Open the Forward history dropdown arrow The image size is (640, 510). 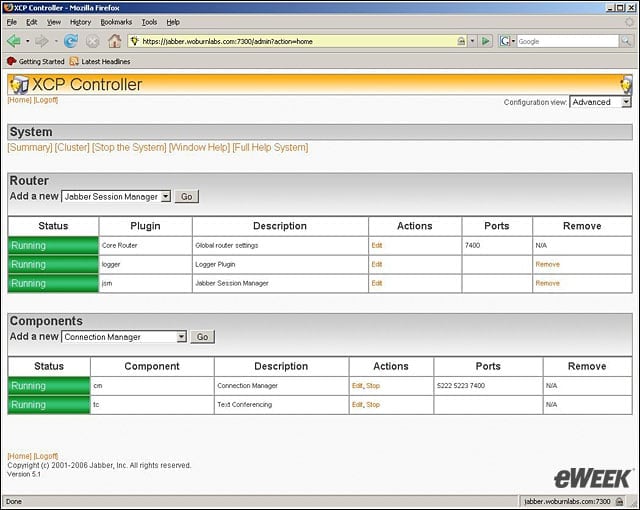coord(56,41)
